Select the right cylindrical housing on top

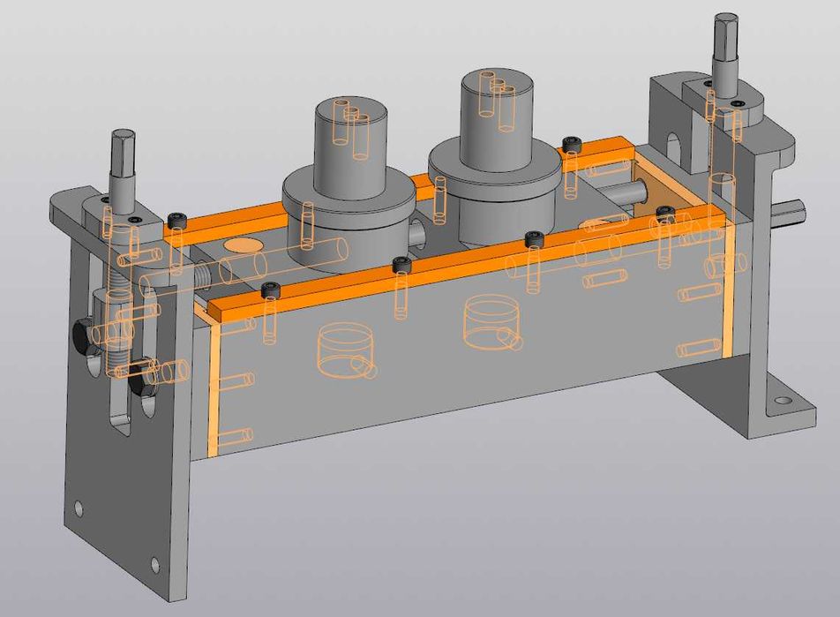[494, 158]
